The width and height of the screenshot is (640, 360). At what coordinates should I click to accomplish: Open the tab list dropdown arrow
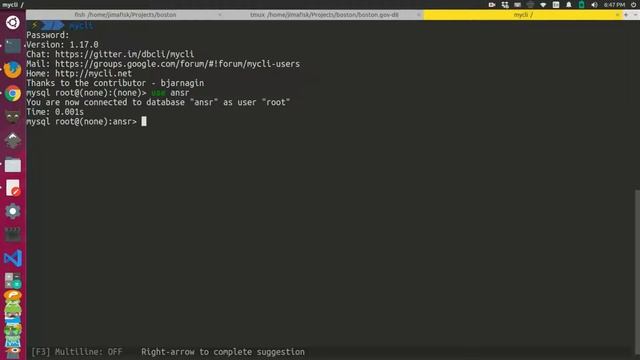pos(635,15)
